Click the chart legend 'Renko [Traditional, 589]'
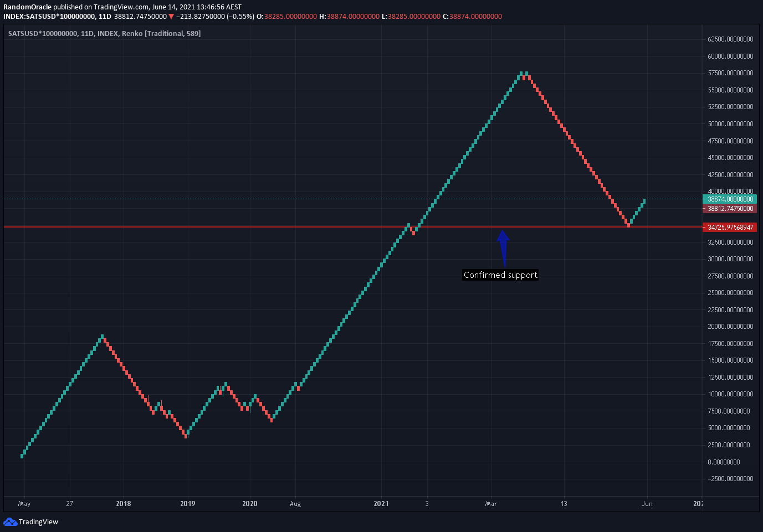The width and height of the screenshot is (763, 532). point(161,34)
